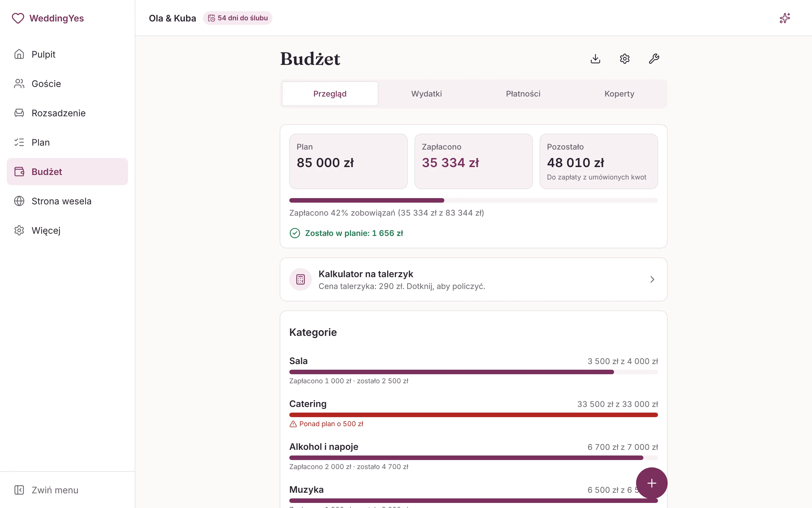Click the warning triangle under Catering
This screenshot has height=508, width=812.
[293, 424]
